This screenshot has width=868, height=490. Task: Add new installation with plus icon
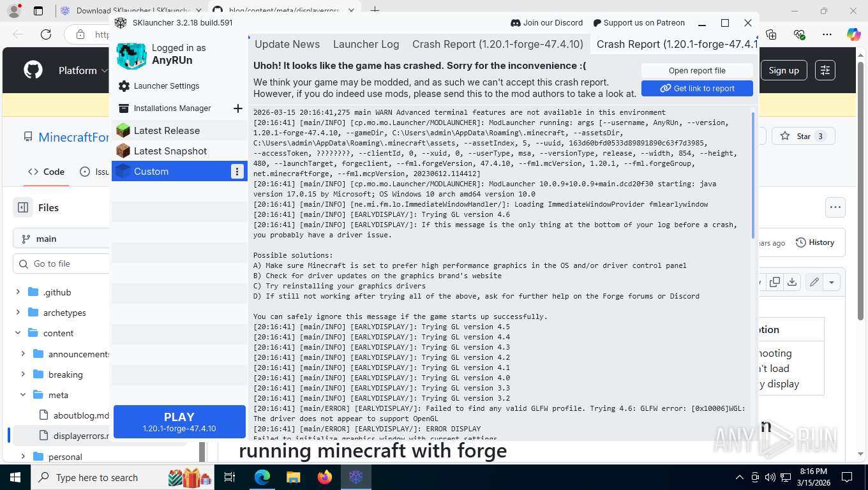(x=238, y=108)
